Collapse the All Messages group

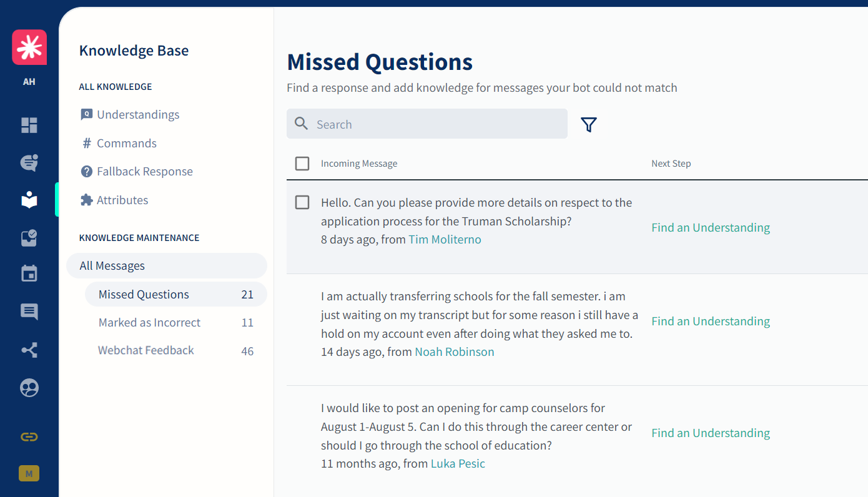pos(167,265)
